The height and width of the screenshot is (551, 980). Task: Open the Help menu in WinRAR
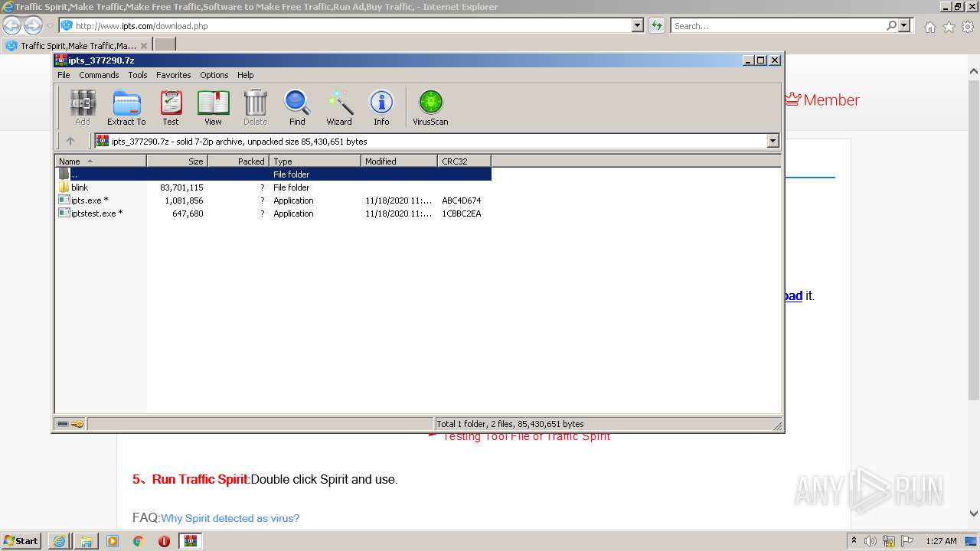click(x=245, y=75)
